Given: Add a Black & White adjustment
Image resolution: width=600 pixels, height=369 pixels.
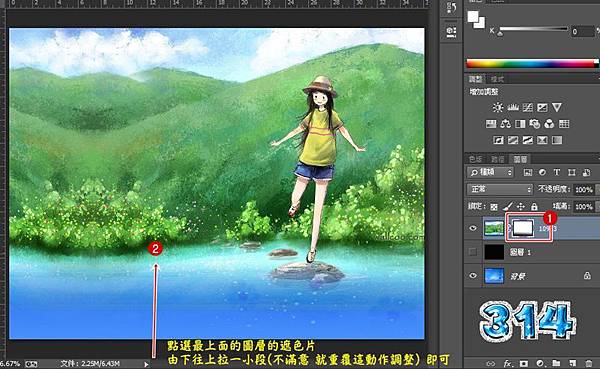Looking at the screenshot, I should pos(520,124).
